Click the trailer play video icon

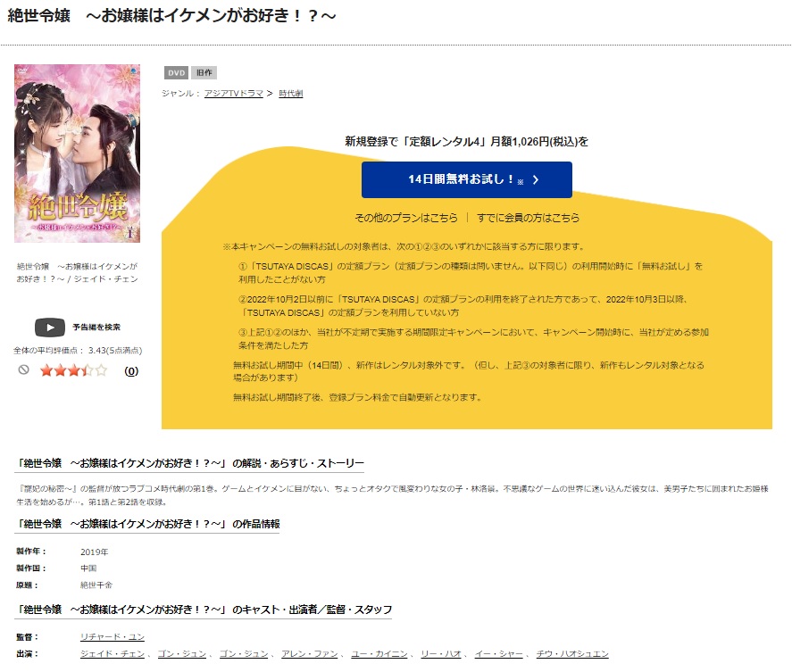click(x=49, y=328)
